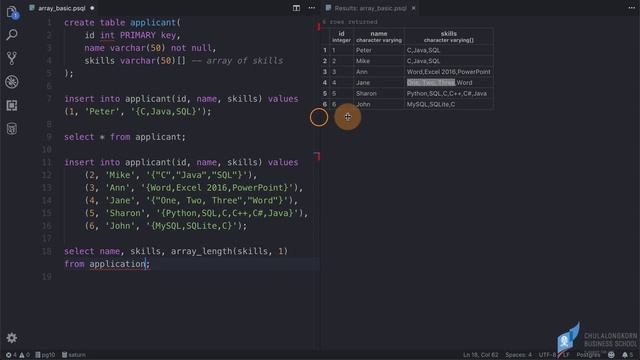Select the Sharon cell in results
640x360 pixels.
pos(379,93)
